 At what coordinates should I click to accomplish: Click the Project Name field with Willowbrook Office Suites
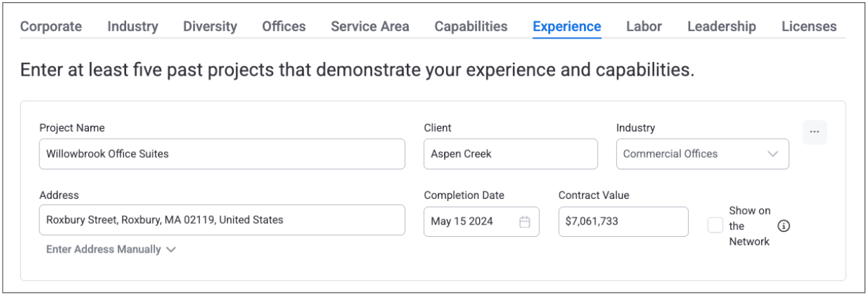point(221,154)
